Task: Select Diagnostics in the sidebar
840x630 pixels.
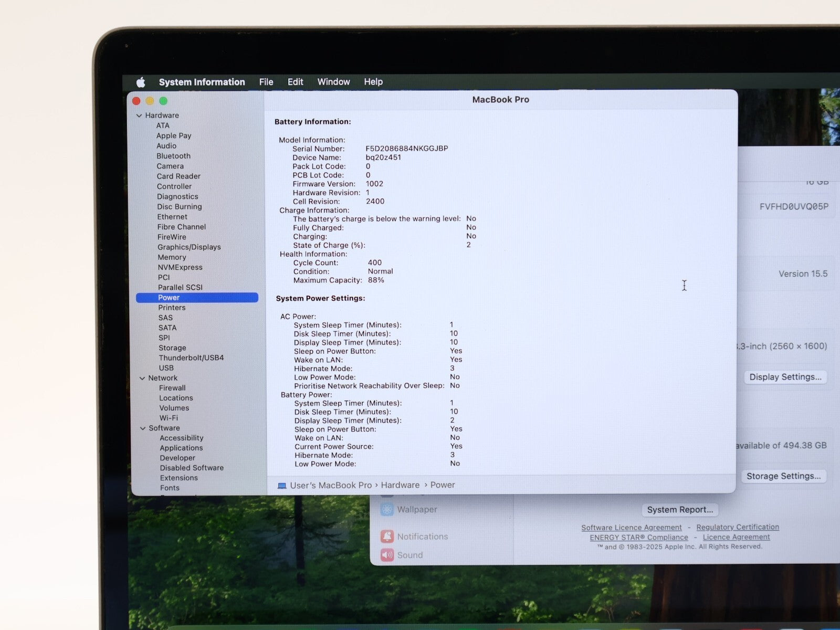Action: 177,196
